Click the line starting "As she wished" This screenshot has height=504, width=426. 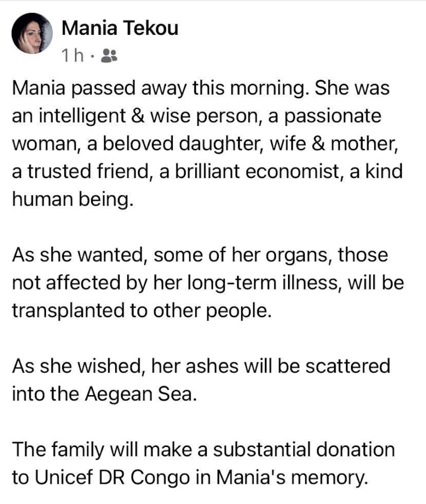(x=200, y=365)
